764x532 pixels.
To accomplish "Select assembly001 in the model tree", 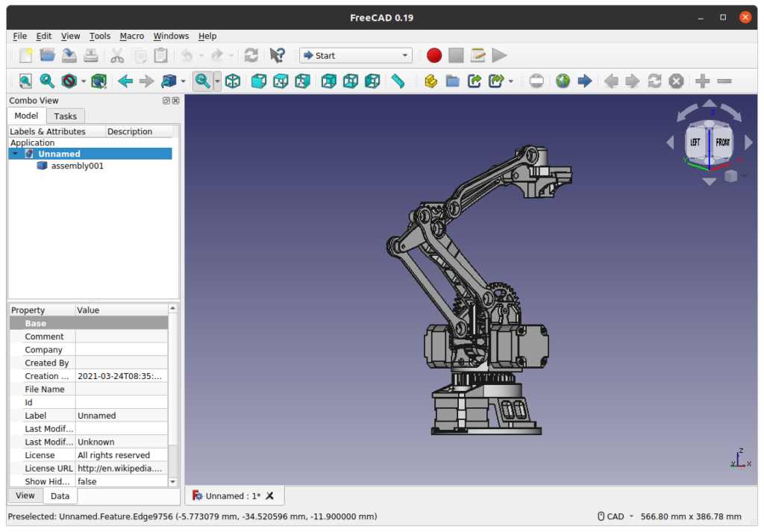I will point(77,166).
